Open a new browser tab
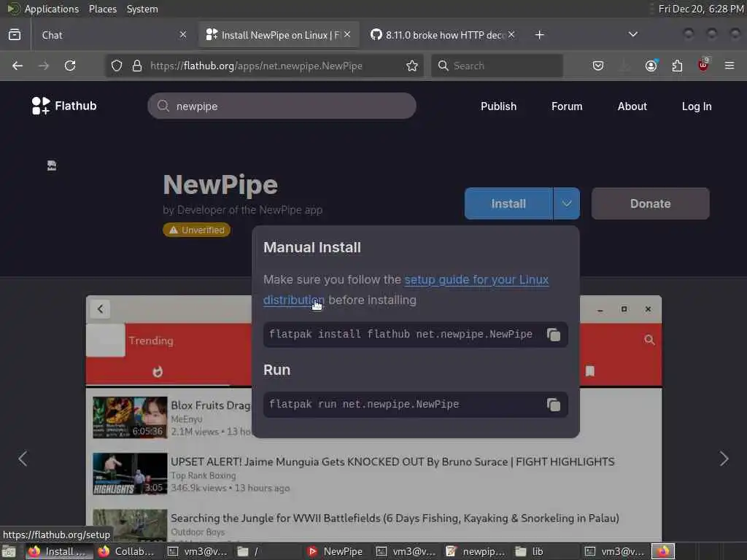 [539, 35]
